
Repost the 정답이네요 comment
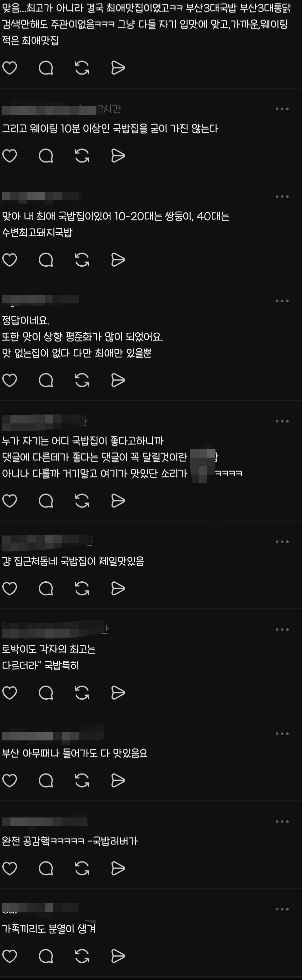pyautogui.click(x=82, y=380)
